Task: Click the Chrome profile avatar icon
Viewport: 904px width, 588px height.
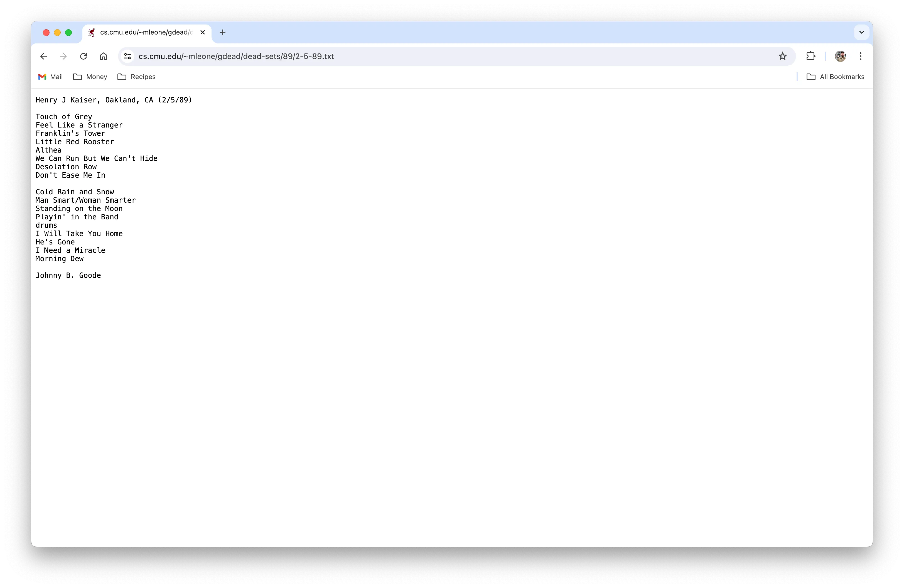Action: click(x=840, y=56)
